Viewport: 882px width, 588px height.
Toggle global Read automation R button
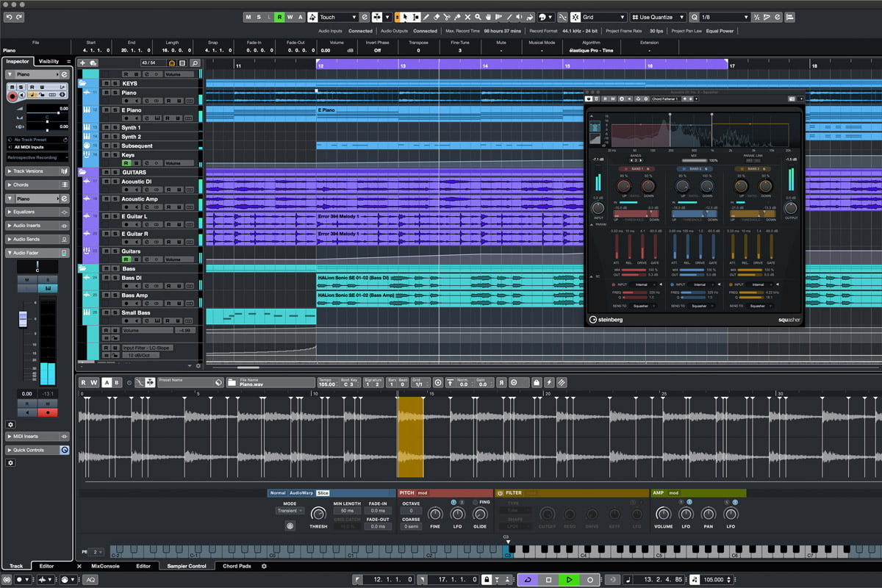click(279, 17)
